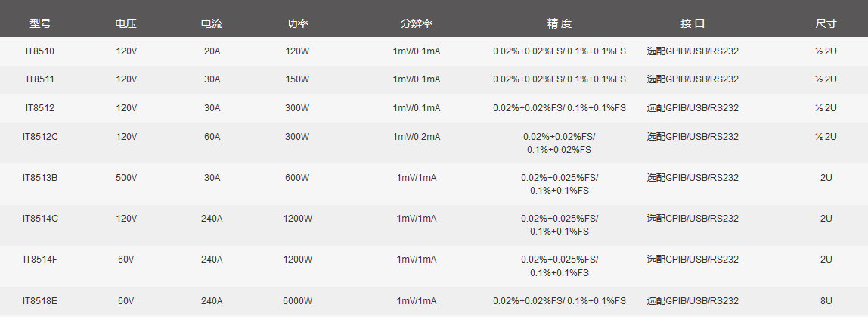Click 600W power value
This screenshot has width=868, height=317.
click(297, 177)
